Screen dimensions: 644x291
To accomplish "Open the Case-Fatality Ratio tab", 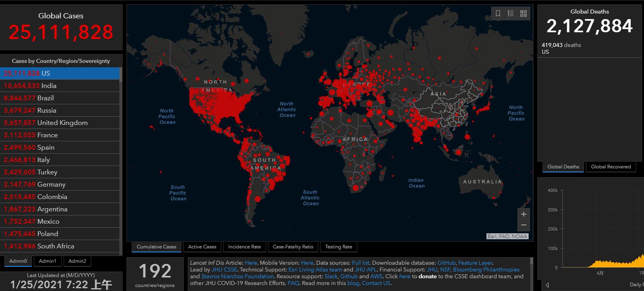I will click(293, 247).
